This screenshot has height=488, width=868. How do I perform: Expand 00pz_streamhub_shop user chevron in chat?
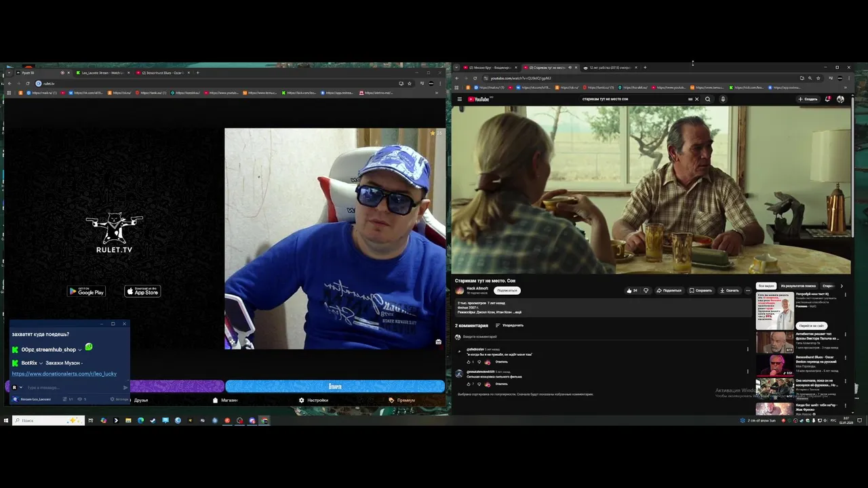click(79, 350)
